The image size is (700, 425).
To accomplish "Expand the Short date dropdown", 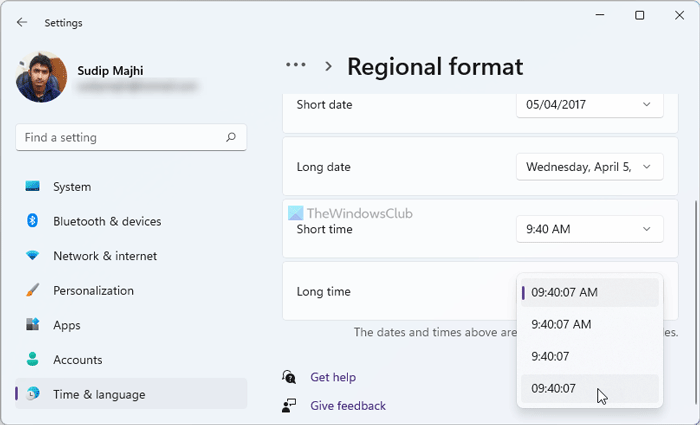I will [589, 104].
